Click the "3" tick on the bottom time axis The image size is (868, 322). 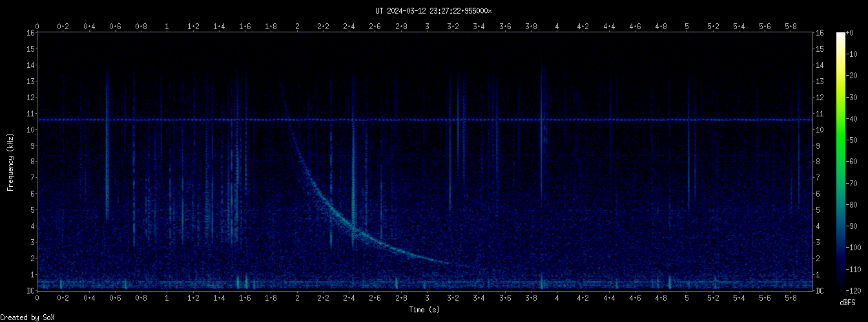427,298
